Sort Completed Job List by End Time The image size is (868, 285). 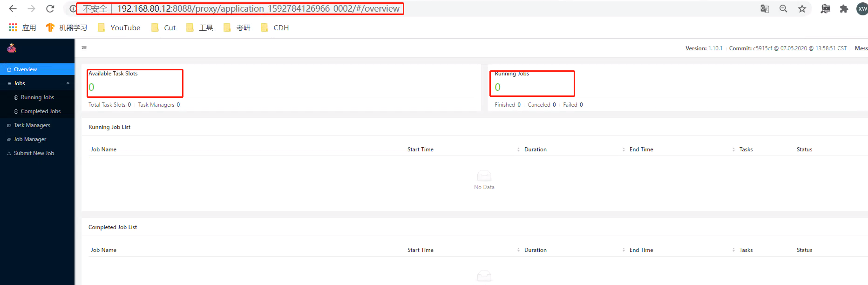tap(733, 250)
